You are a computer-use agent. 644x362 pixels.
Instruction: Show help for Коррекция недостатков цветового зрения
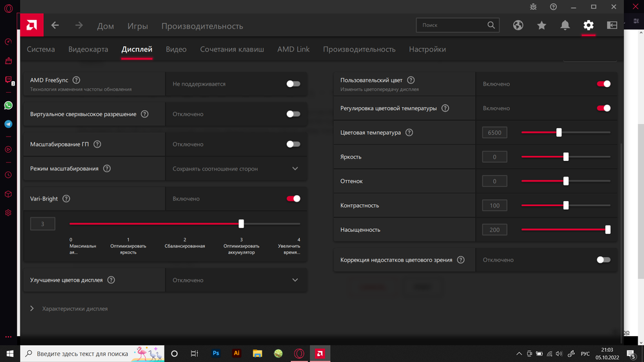461,260
